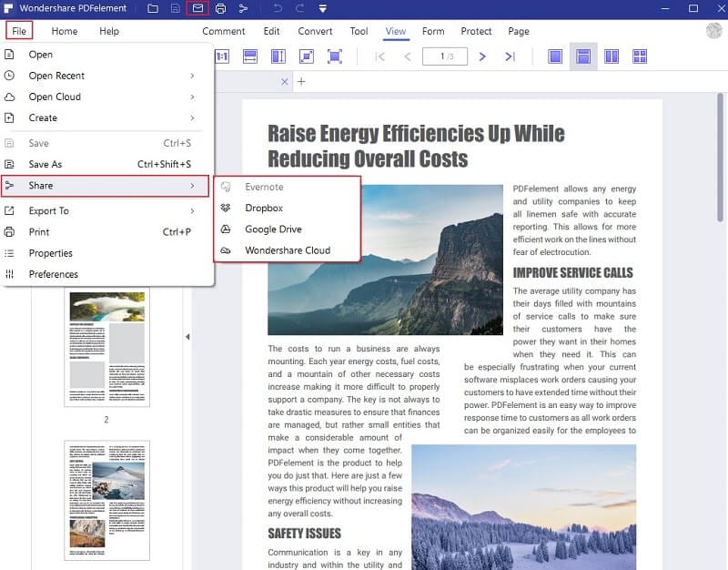Share document to Google Drive
Viewport: 728px width, 570px height.
[x=288, y=229]
